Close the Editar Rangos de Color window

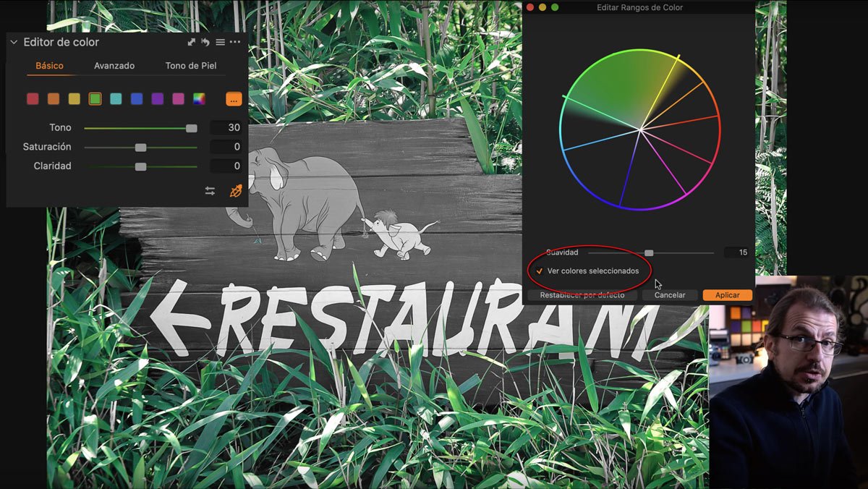tap(529, 7)
